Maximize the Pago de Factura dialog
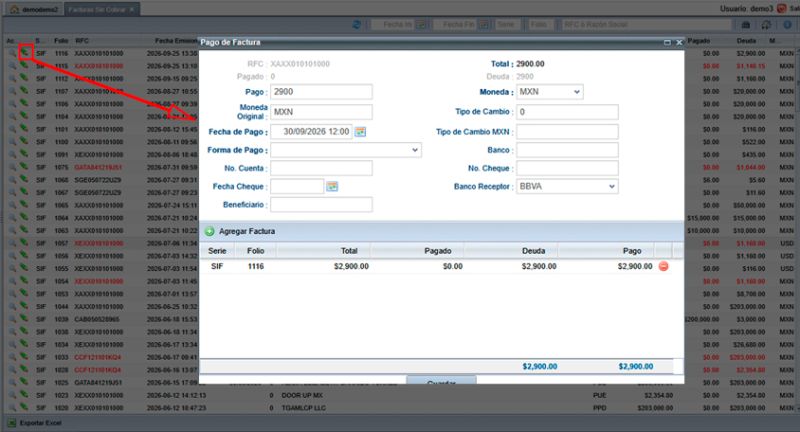This screenshot has width=800, height=432. (667, 42)
